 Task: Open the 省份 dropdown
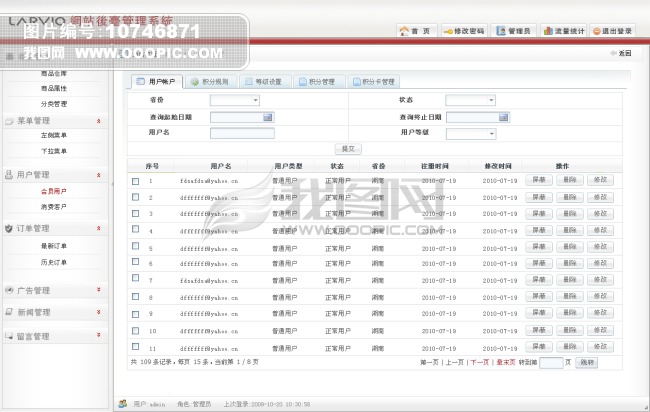coord(235,100)
